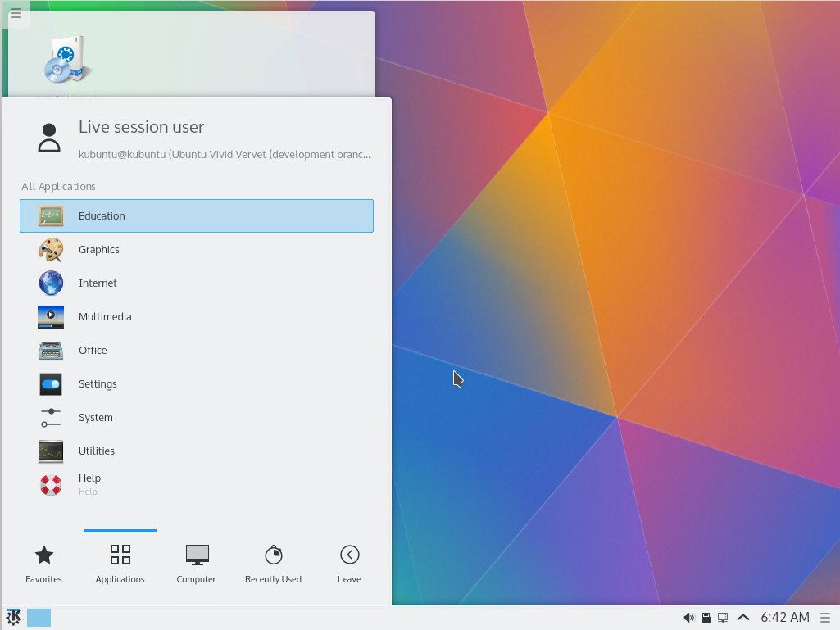Click the Settings toggle switch icon
This screenshot has width=840, height=630.
(51, 384)
